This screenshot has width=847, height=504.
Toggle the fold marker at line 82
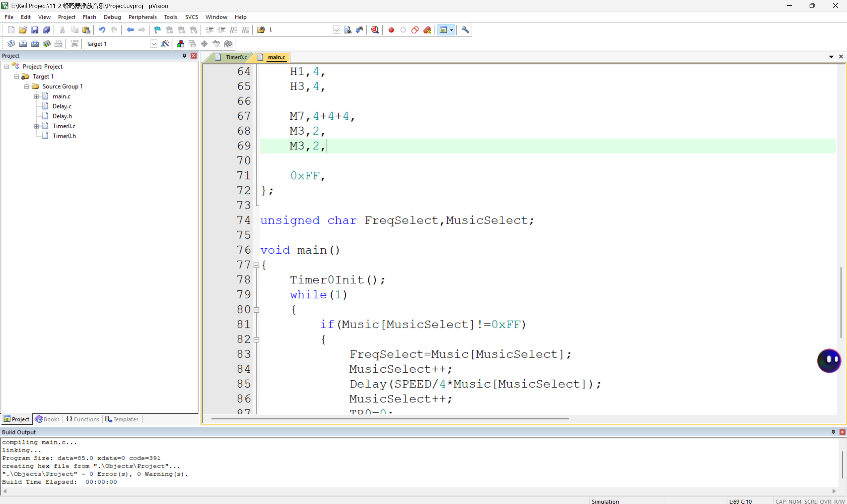coord(257,339)
